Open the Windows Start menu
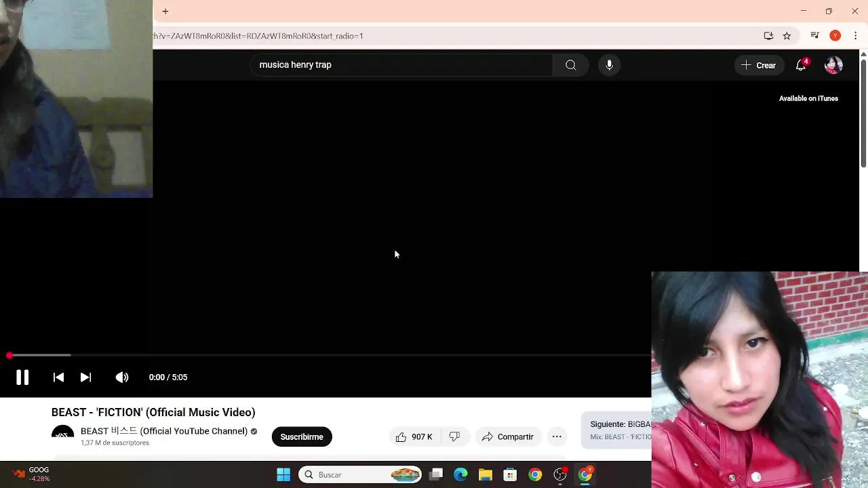The image size is (868, 488). (283, 474)
